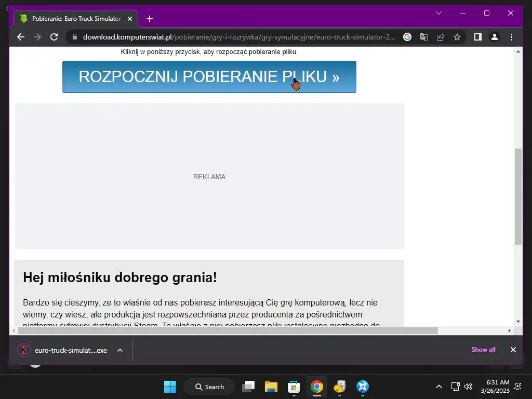Click the taskbar Search box
This screenshot has height=399, width=532.
(x=209, y=387)
